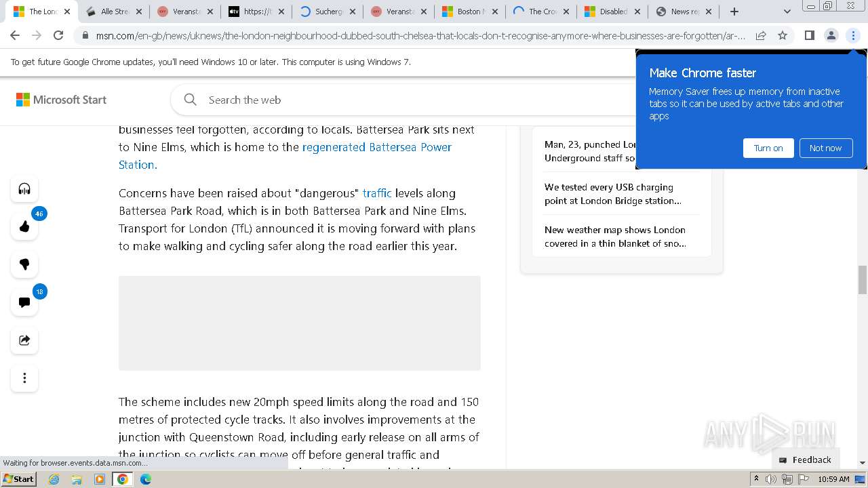Image resolution: width=868 pixels, height=488 pixels.
Task: Open the Chrome profile icon
Action: (831, 35)
